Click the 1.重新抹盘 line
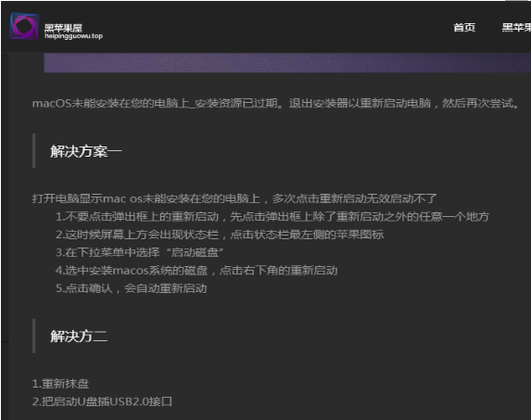531x420 pixels. [x=60, y=384]
